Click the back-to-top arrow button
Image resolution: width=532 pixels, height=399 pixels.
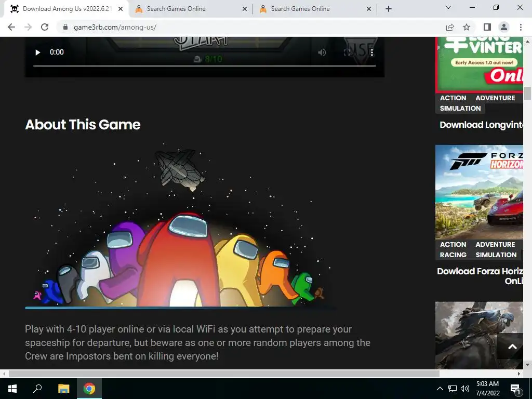coord(512,347)
